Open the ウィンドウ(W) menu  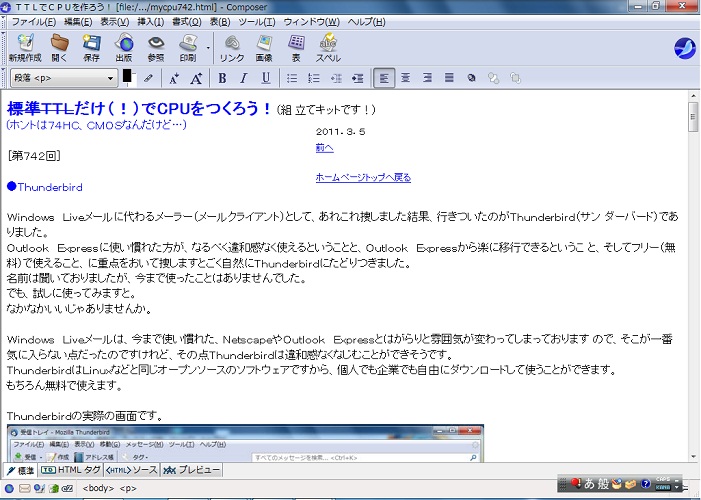(x=312, y=22)
